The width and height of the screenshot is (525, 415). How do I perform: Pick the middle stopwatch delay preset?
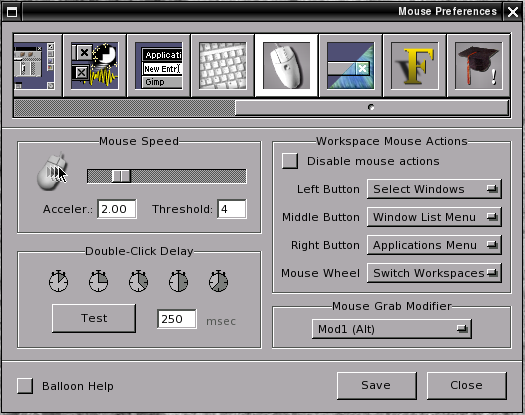[x=138, y=281]
